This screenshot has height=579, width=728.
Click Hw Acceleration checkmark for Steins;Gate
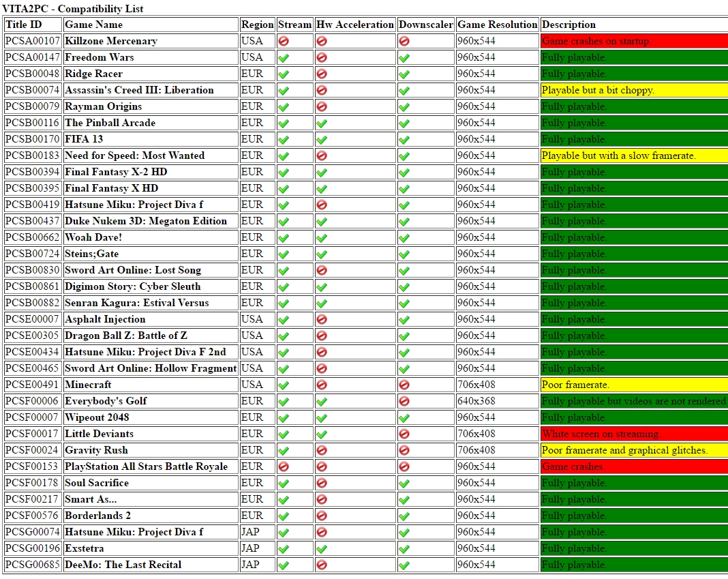321,254
